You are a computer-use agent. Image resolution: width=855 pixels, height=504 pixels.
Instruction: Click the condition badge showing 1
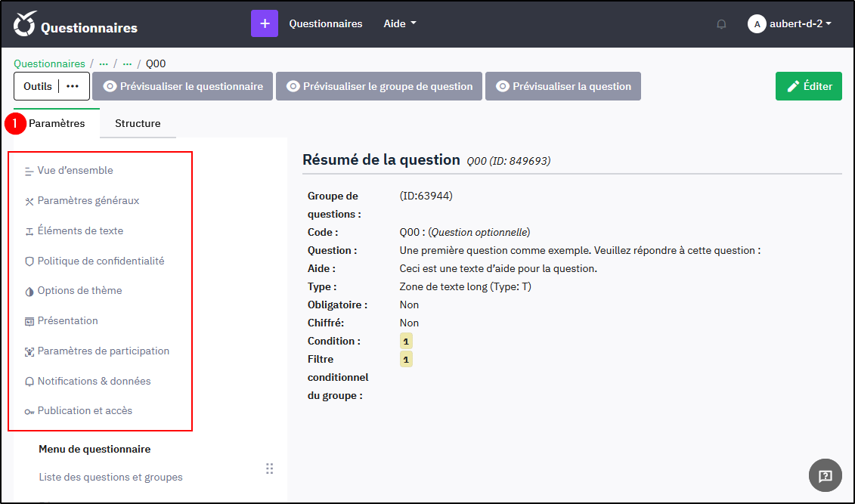tap(406, 341)
